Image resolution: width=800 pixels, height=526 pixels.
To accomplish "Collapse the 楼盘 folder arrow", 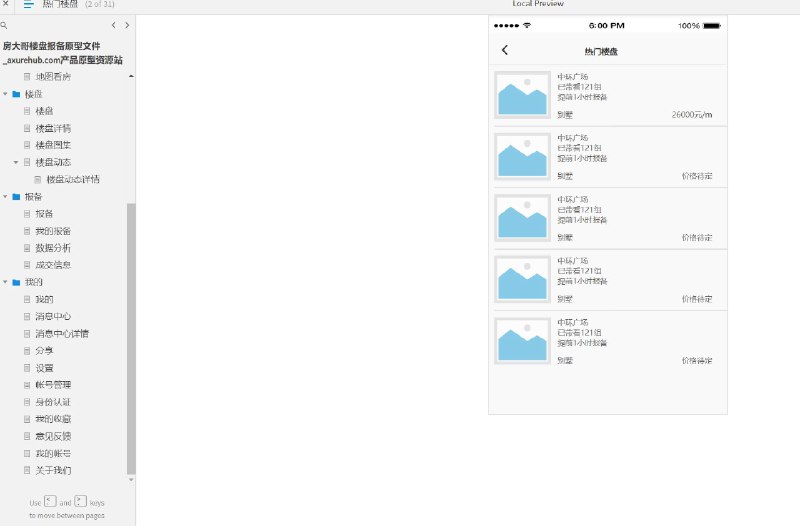I will [5, 94].
